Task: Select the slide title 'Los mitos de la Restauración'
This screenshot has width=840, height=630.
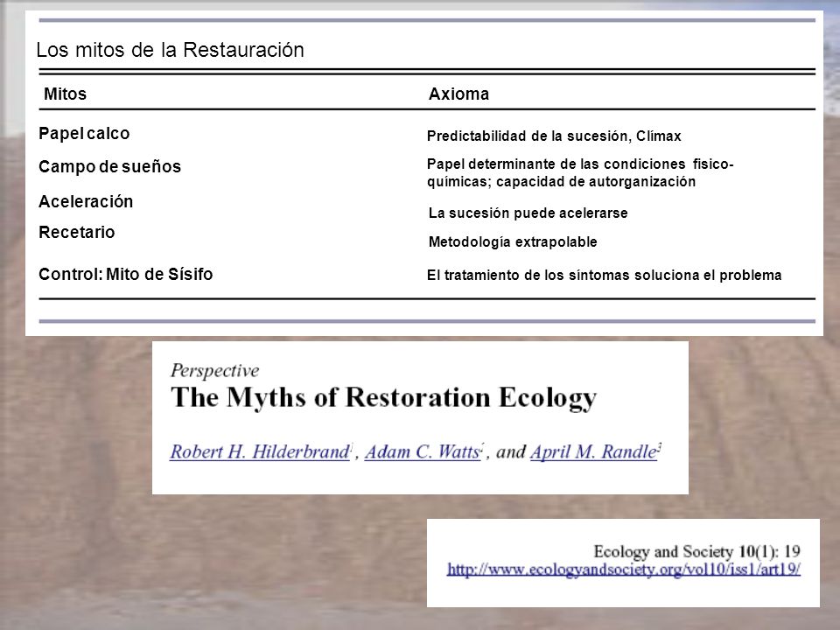Action: (x=170, y=50)
